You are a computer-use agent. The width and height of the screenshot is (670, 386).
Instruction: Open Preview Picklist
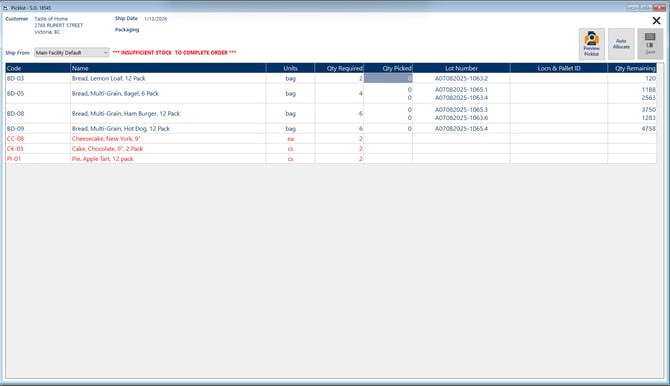click(591, 44)
